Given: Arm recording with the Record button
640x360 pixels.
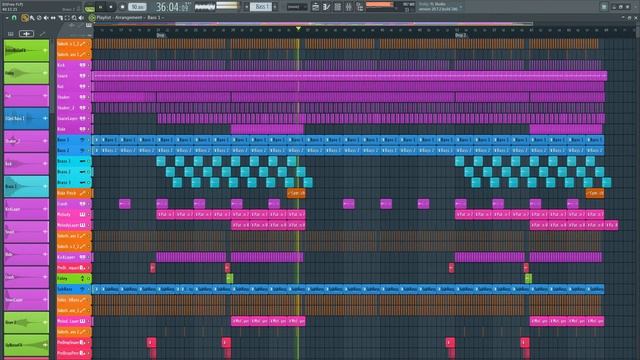Looking at the screenshot, I should click(x=122, y=7).
